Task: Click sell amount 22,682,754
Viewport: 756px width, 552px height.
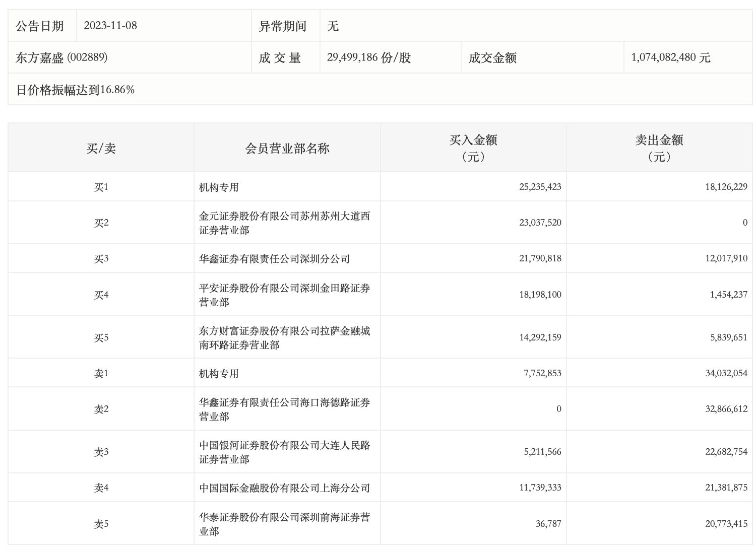Action: (x=726, y=452)
